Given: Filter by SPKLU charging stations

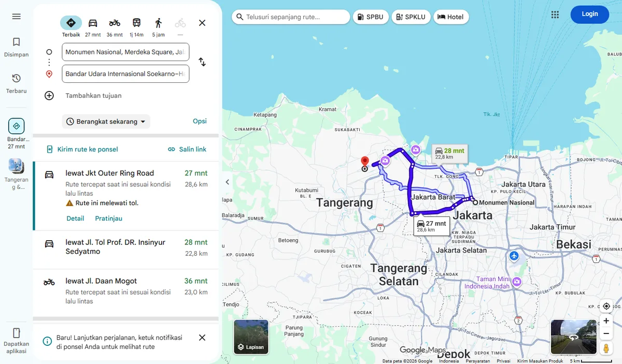Looking at the screenshot, I should click(x=411, y=17).
